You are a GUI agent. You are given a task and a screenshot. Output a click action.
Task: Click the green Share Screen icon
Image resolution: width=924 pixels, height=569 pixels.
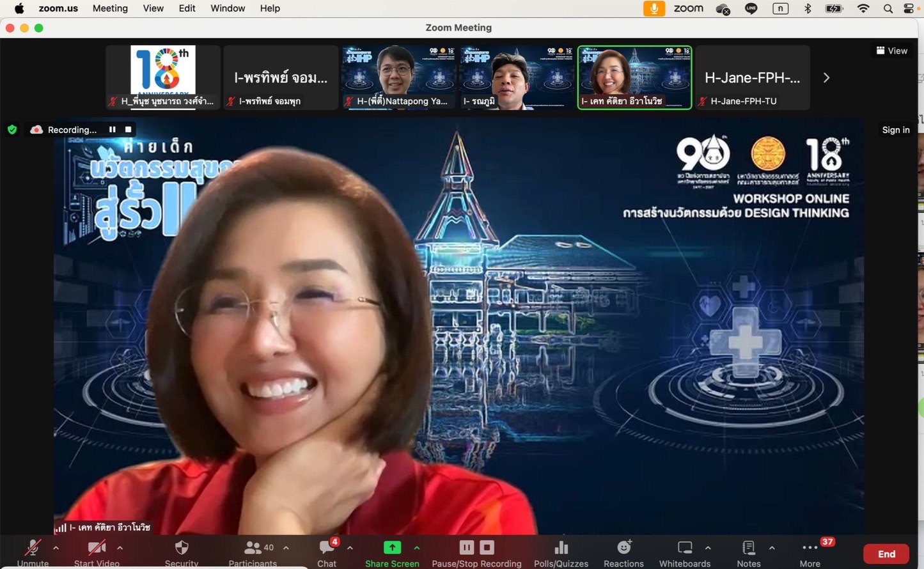(x=392, y=548)
